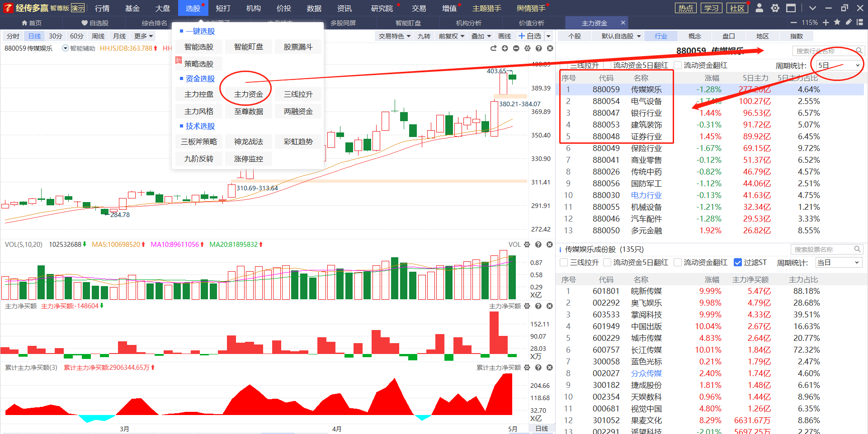The width and height of the screenshot is (868, 434).
Task: Check constituent stocks 三线拉升 checkbox
Action: (564, 262)
